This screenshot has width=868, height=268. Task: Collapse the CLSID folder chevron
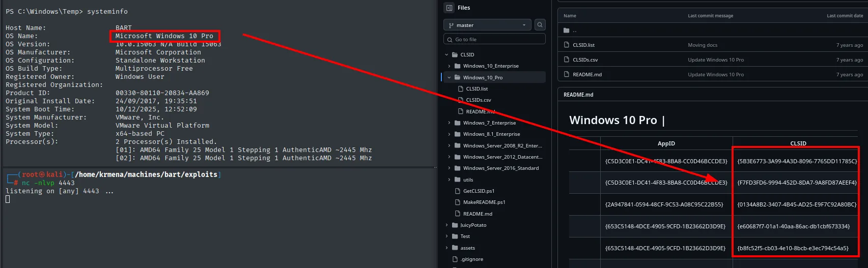(x=446, y=54)
